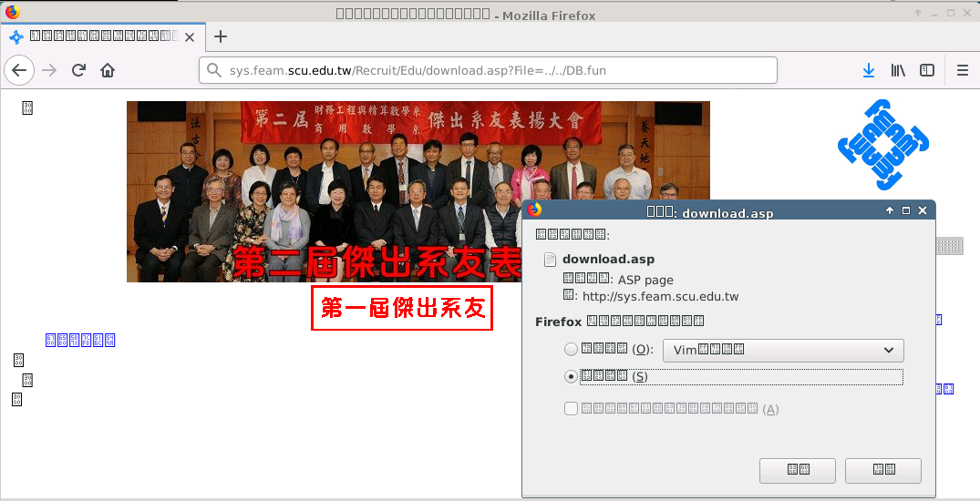This screenshot has width=980, height=501.
Task: Open the Firefox hamburger menu
Action: (x=963, y=70)
